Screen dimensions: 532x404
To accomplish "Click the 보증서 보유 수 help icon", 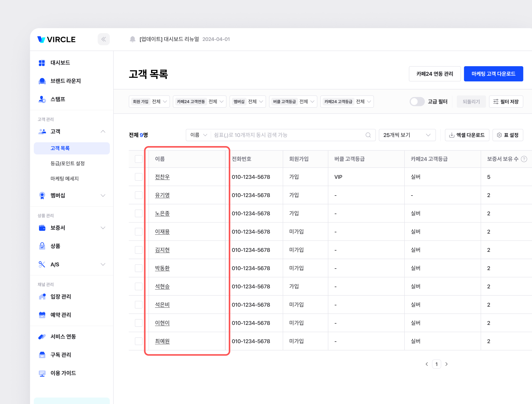I will pos(524,159).
